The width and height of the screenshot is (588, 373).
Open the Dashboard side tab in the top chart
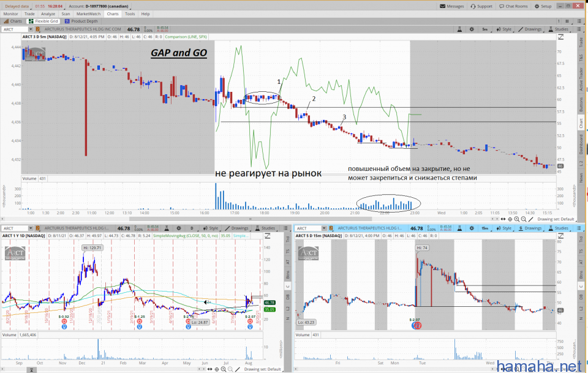tap(581, 145)
